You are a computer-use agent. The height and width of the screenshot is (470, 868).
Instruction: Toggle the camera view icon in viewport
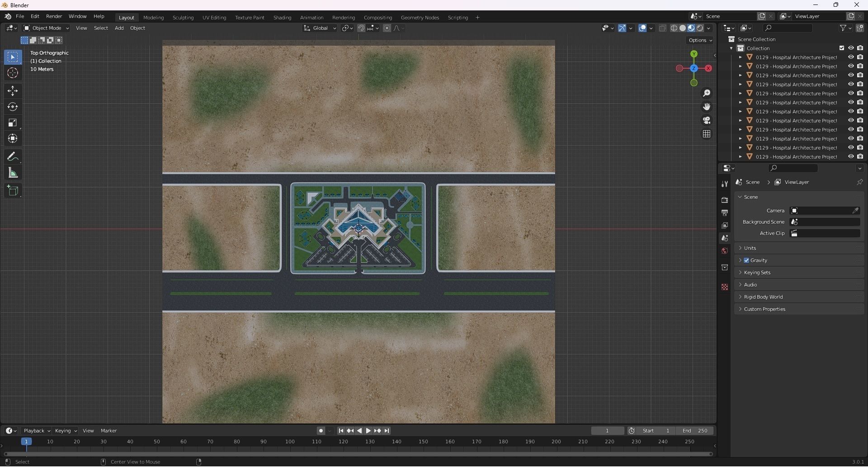click(707, 120)
